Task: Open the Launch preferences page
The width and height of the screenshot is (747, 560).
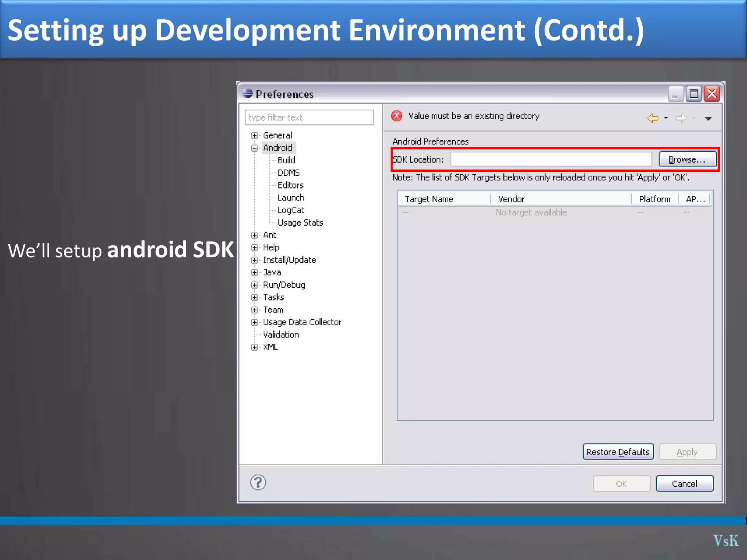Action: tap(291, 197)
